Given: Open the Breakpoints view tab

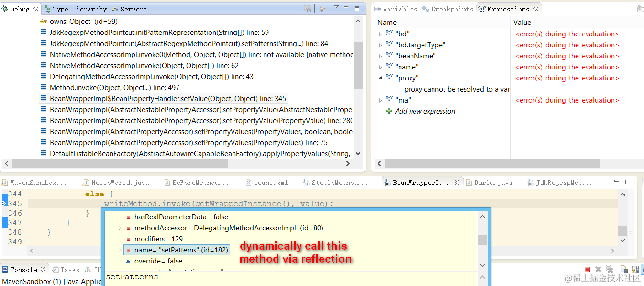Looking at the screenshot, I should click(x=448, y=9).
